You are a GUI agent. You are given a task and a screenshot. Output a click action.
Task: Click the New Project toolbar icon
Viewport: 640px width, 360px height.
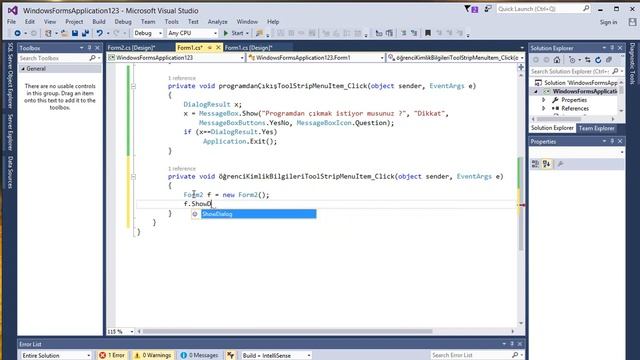click(x=48, y=33)
